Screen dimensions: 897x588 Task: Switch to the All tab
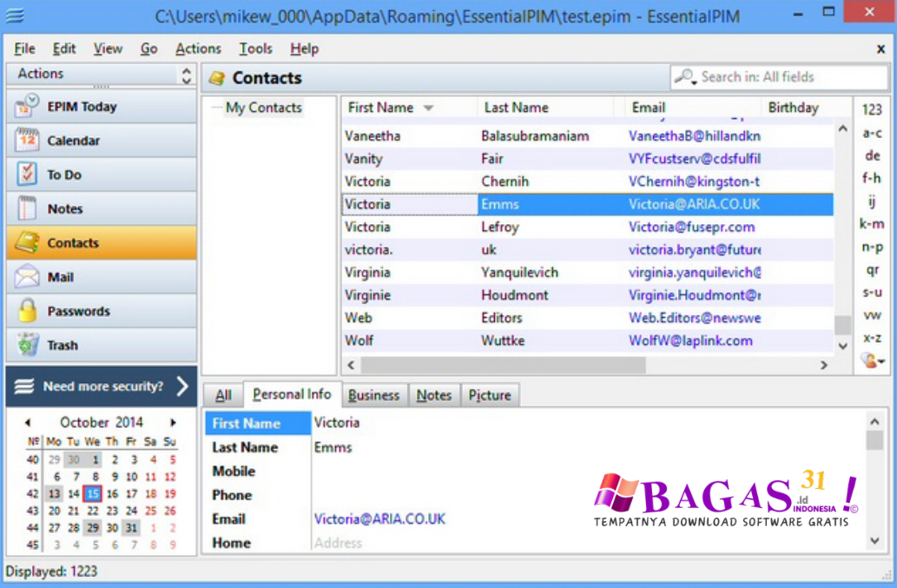point(223,395)
